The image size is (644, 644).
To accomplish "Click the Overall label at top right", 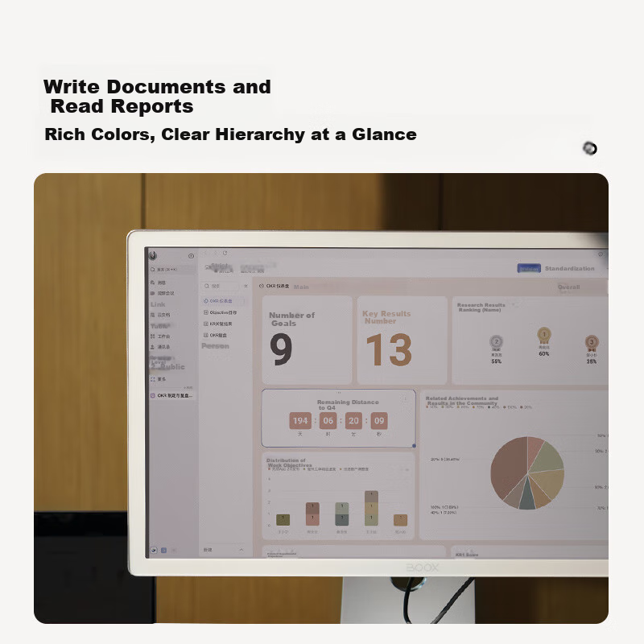I will (x=569, y=287).
